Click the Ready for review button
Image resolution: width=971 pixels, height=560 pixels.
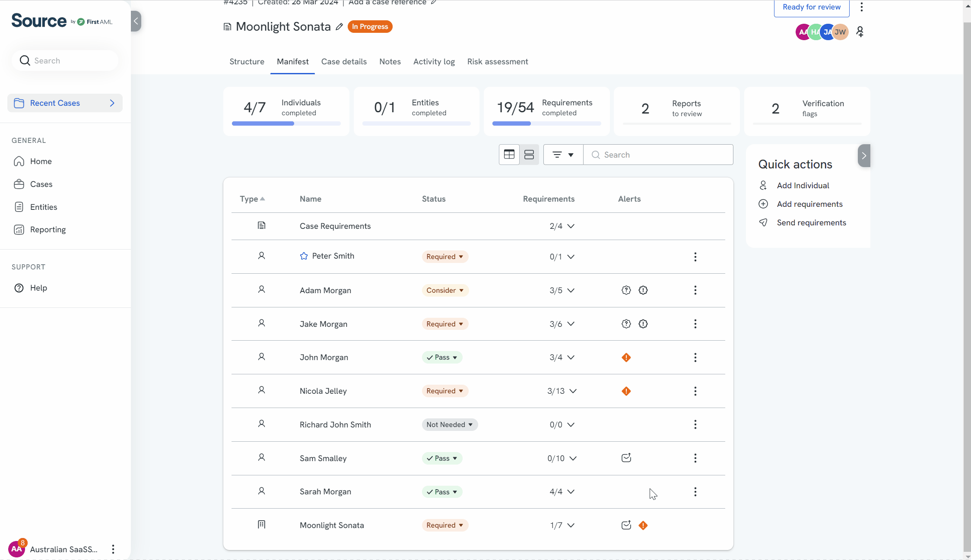coord(812,7)
